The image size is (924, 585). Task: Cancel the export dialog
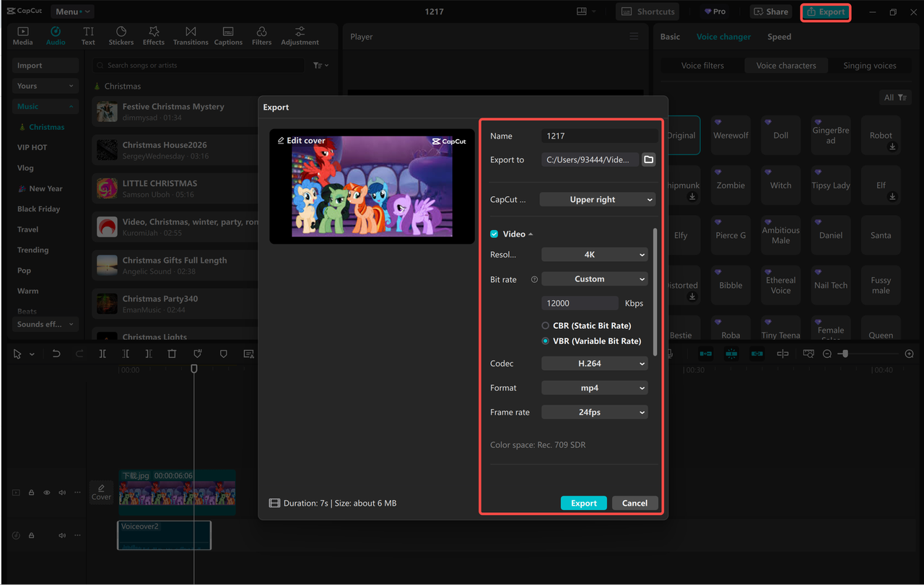coord(635,503)
